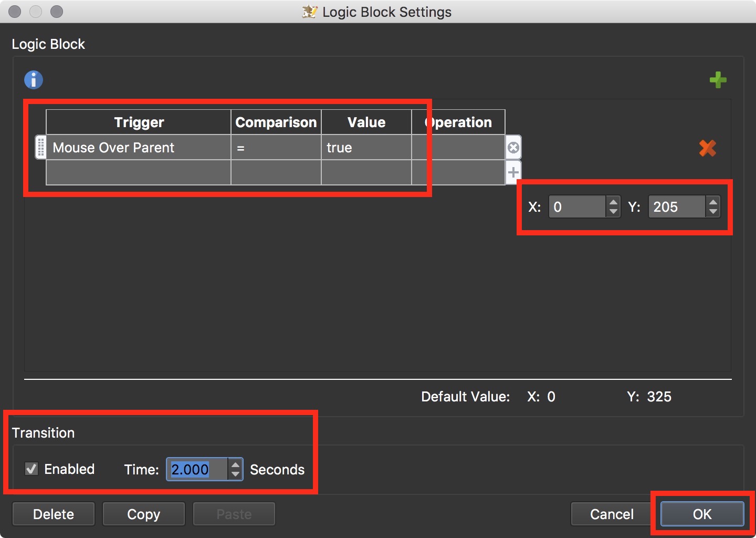
Task: Decrease X value with down arrow
Action: pos(613,212)
